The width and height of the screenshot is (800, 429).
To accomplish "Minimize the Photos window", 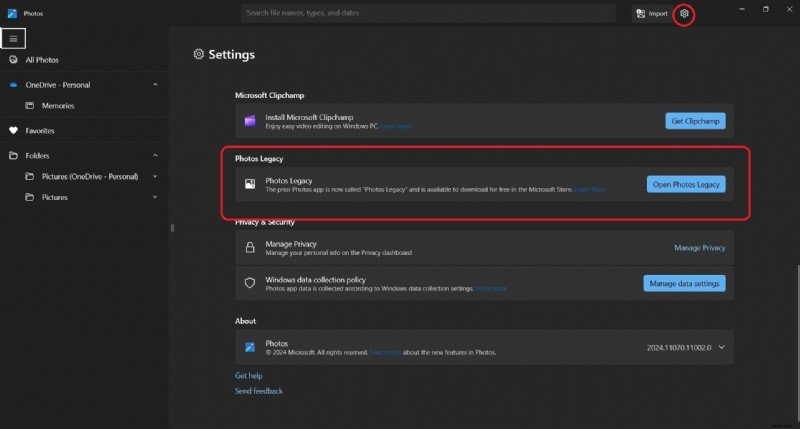I will pos(742,9).
